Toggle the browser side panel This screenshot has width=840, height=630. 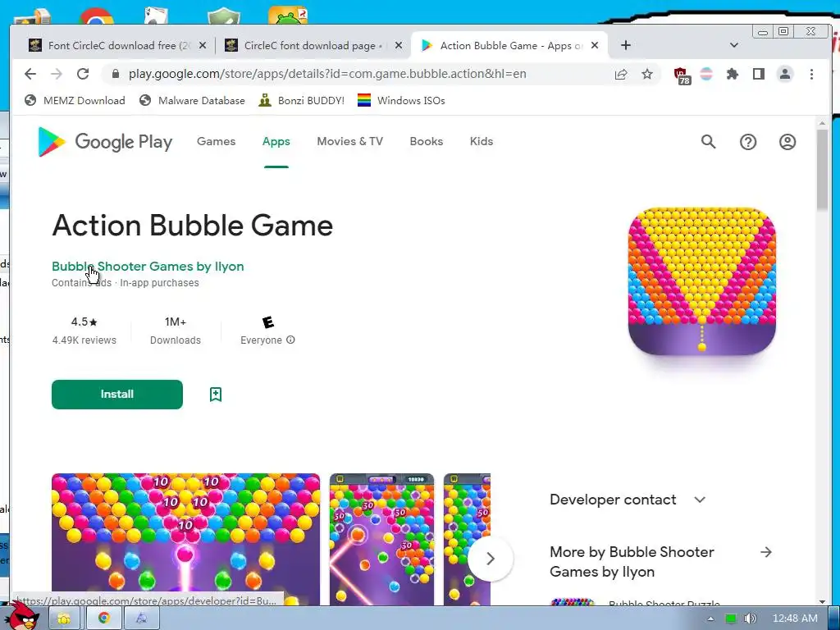(x=759, y=74)
